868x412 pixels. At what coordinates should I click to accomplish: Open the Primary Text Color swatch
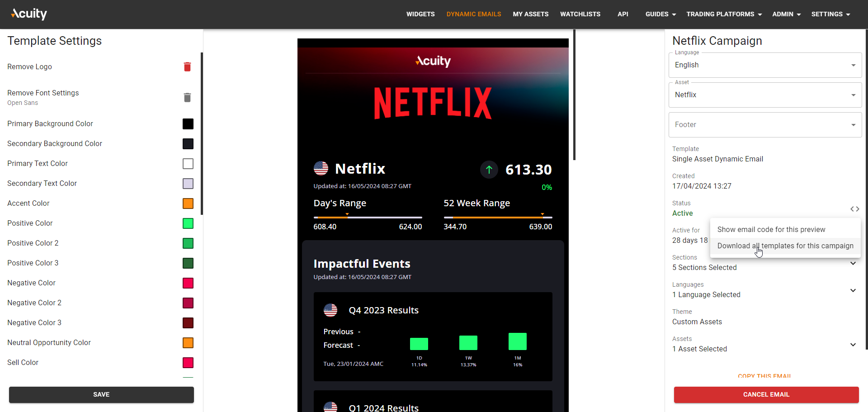click(x=188, y=164)
